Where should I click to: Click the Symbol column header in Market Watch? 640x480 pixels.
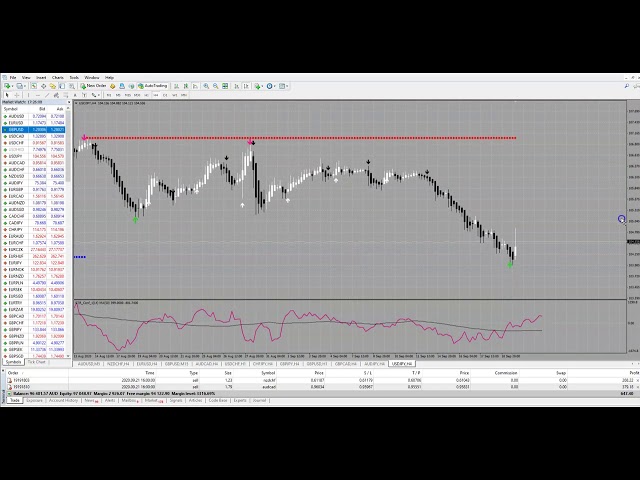(x=12, y=109)
